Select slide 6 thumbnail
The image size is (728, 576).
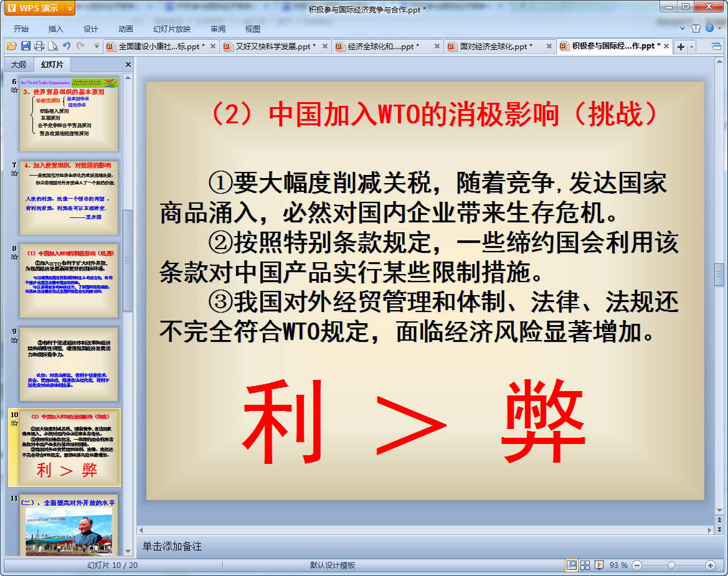coord(69,115)
